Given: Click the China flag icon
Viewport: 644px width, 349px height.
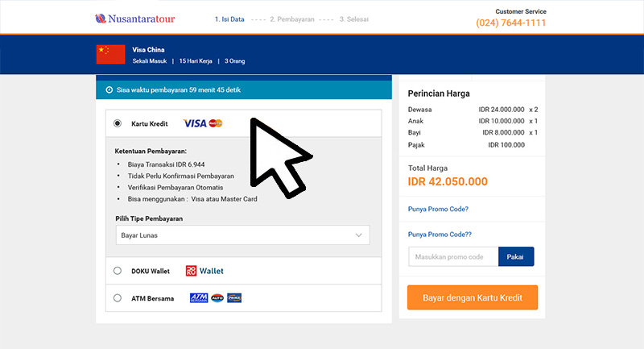Looking at the screenshot, I should [x=110, y=54].
